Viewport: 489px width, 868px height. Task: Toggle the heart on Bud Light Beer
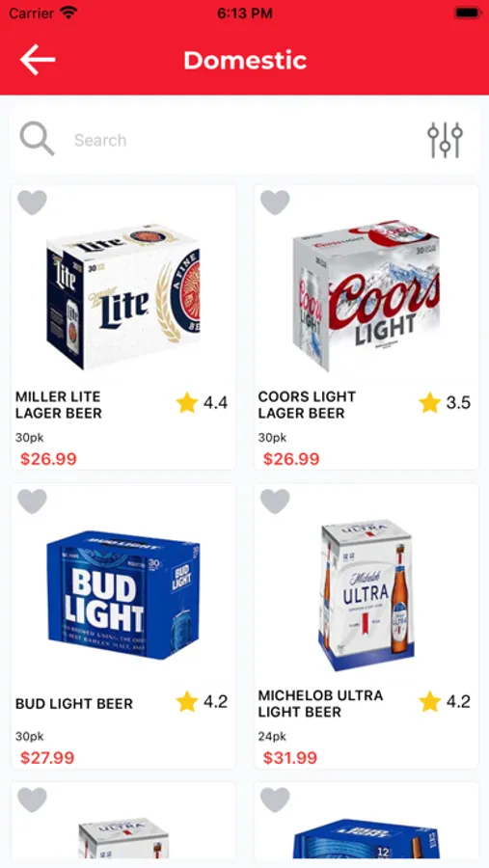click(x=32, y=502)
